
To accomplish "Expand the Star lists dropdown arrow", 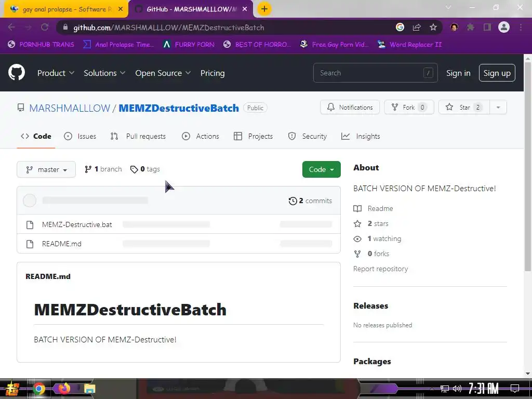I will [498, 107].
